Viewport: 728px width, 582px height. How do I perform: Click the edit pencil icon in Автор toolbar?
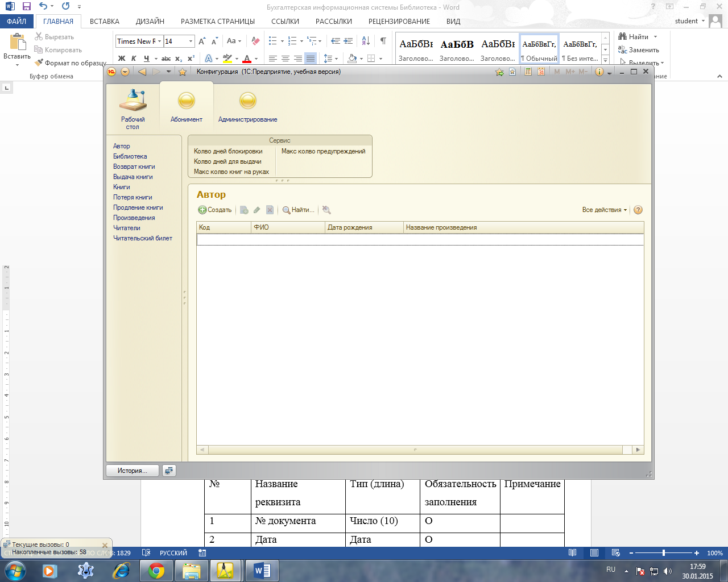point(257,210)
